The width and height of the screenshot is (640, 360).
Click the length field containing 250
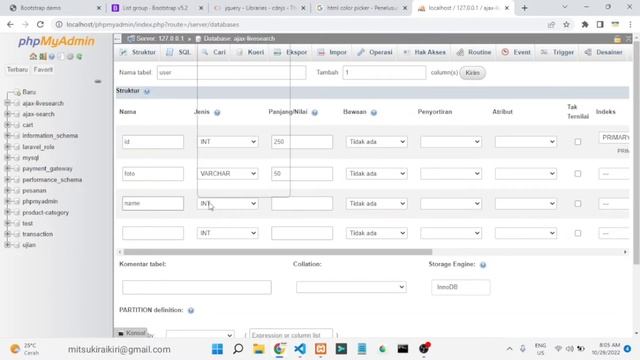click(x=302, y=142)
